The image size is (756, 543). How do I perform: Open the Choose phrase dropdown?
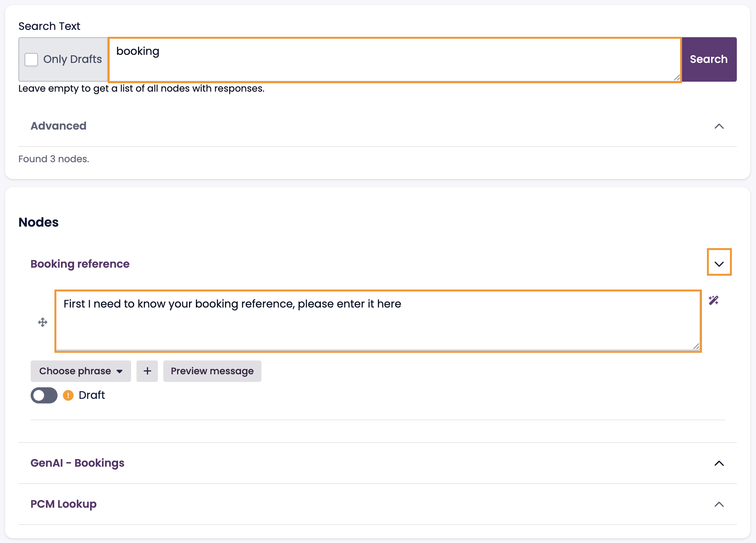point(81,371)
